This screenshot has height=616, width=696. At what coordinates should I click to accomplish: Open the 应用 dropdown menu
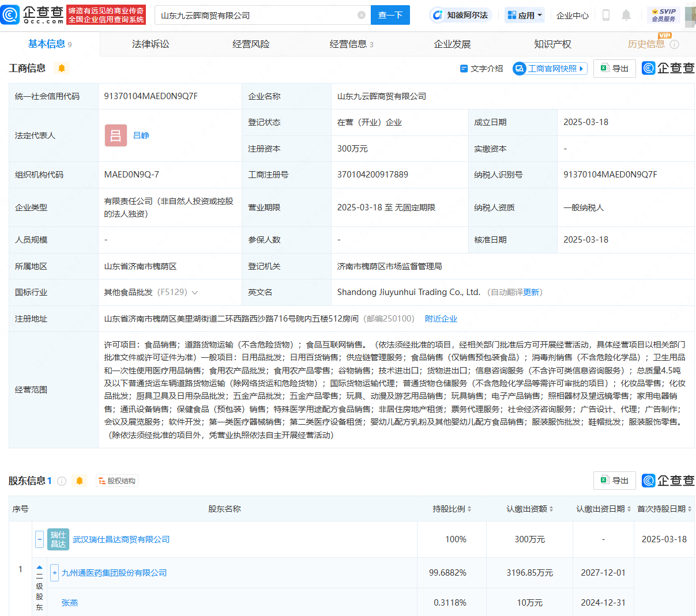525,15
